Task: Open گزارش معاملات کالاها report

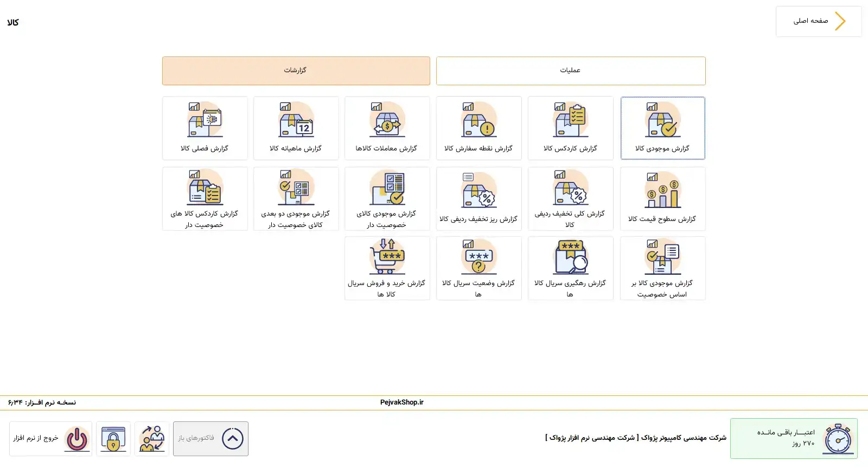Action: pos(387,128)
